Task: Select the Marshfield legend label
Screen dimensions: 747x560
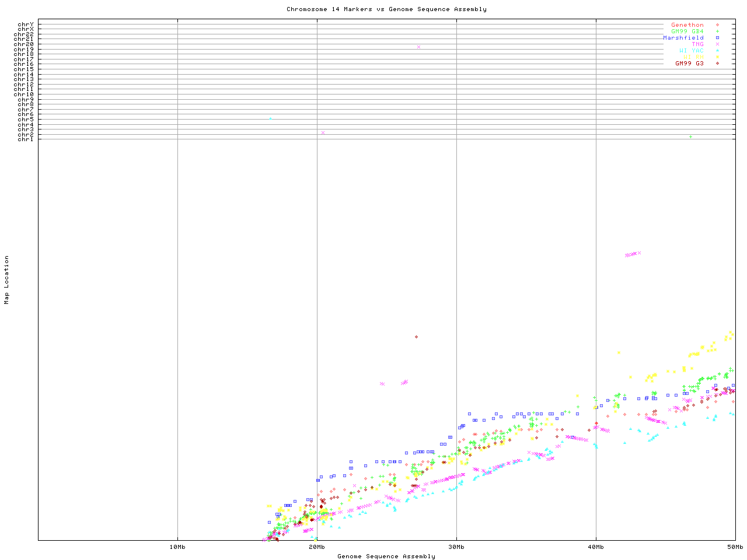Action: (x=683, y=38)
